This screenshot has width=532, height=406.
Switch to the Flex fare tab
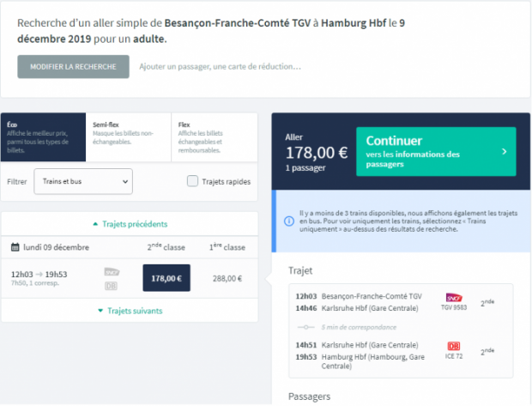[215, 137]
